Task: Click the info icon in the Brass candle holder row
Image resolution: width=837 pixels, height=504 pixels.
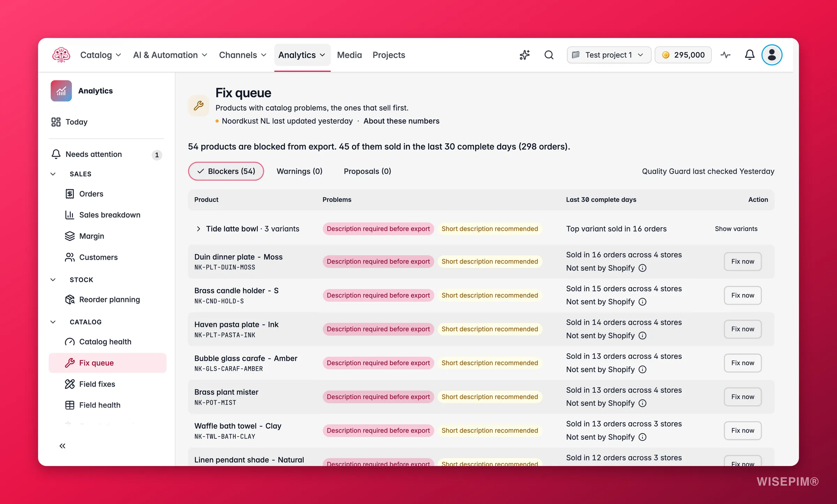Action: click(642, 302)
